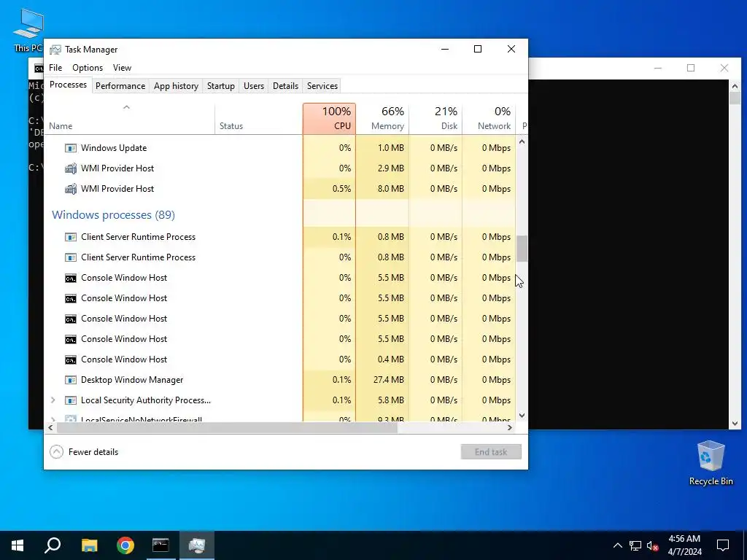Switch to Command Prompt on the taskbar
Screen dimensions: 747x560
pos(160,545)
